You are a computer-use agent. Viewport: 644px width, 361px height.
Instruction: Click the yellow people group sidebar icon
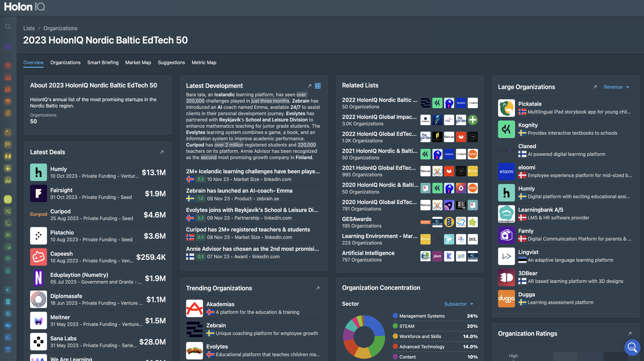coord(8,168)
